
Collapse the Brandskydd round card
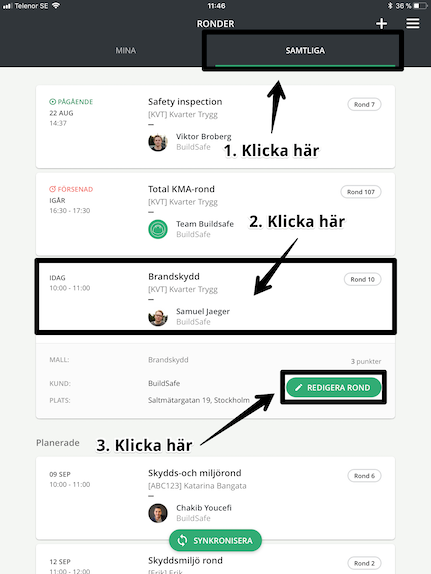215,297
